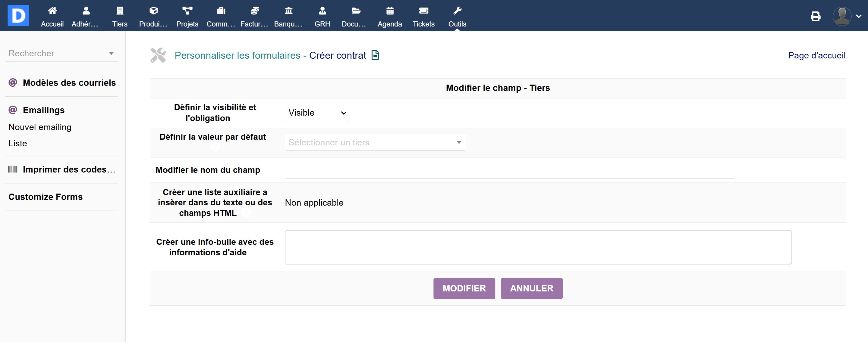Open the Accueil home icon
The image size is (868, 342).
tap(52, 11)
